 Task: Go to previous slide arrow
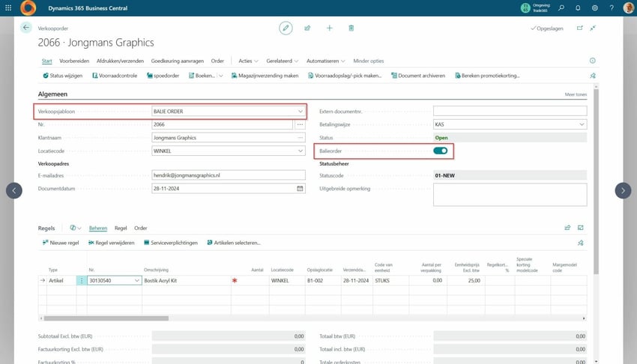tap(13, 190)
